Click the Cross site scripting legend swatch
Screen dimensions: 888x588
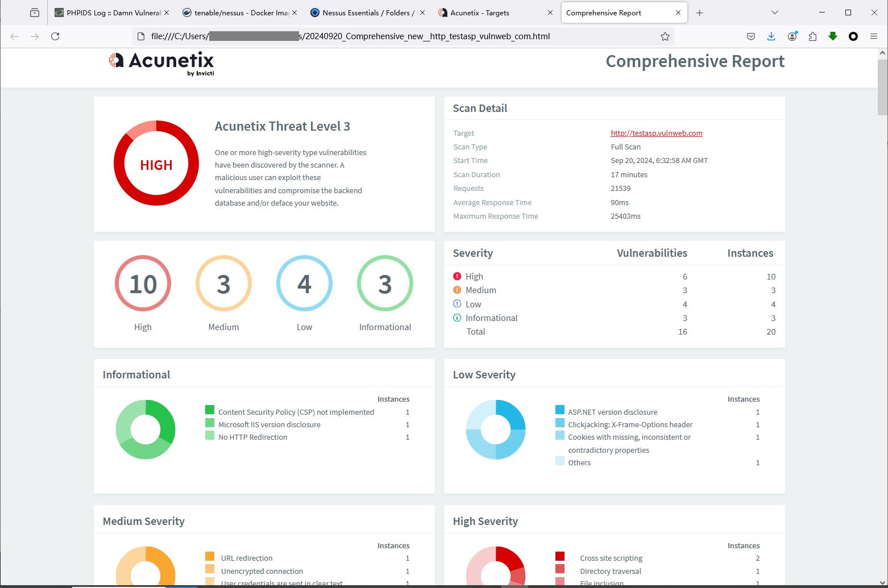click(x=560, y=556)
